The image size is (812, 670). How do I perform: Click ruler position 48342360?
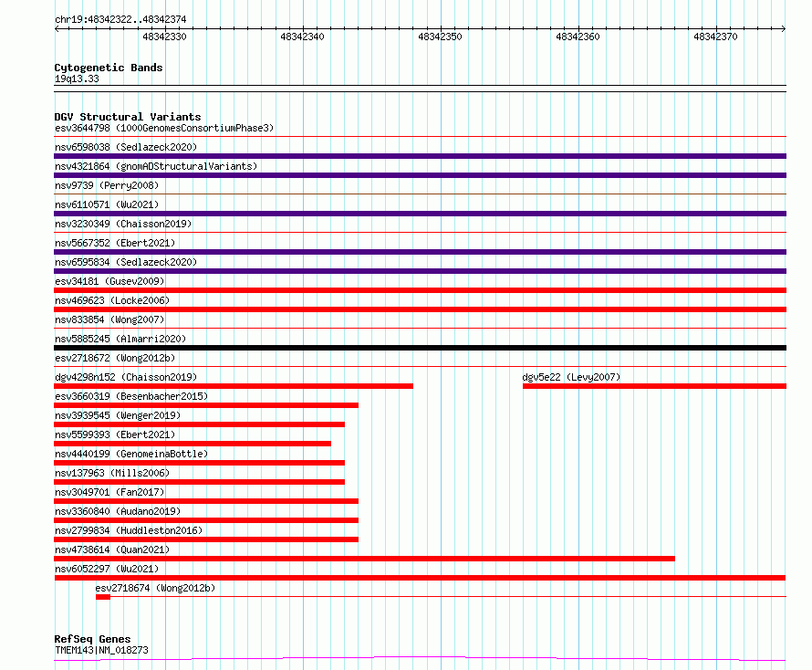click(578, 37)
